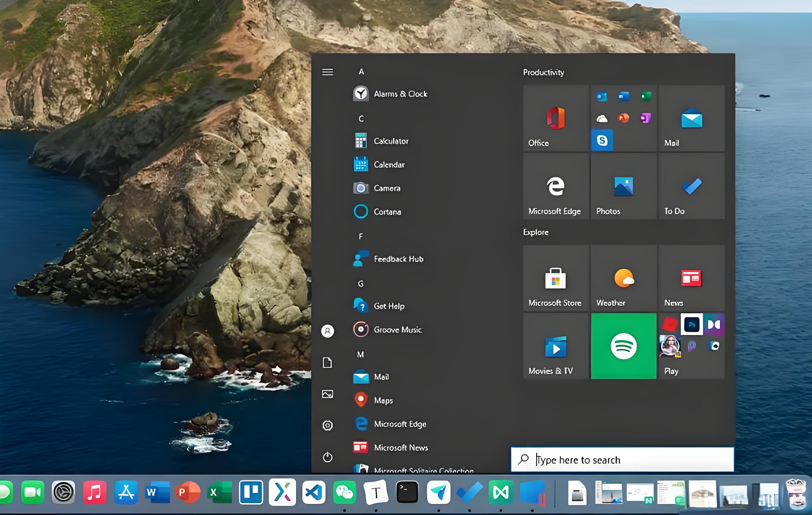Toggle user account icon in Start panel
Screen dimensions: 812x515
tap(327, 331)
